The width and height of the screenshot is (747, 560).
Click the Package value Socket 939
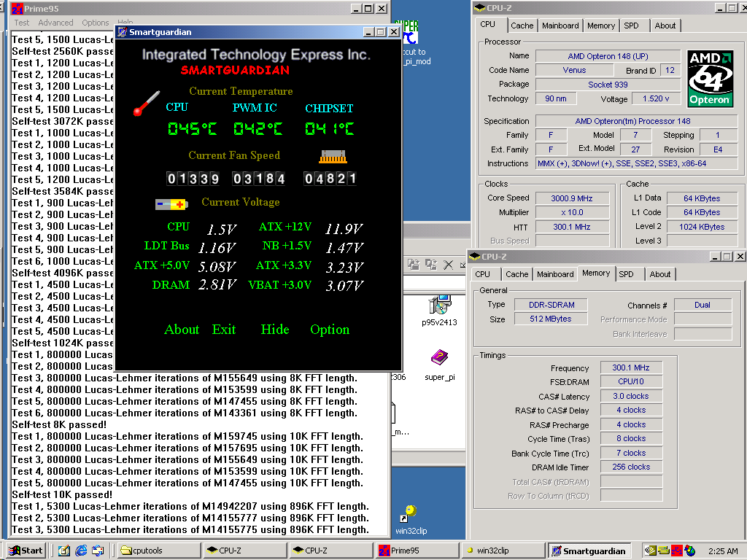608,85
